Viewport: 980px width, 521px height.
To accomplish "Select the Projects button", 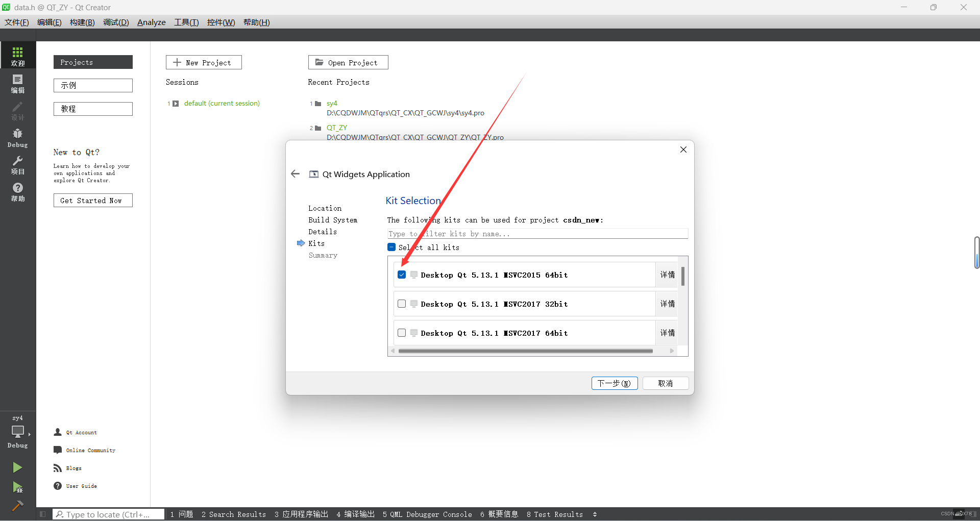I will click(x=93, y=62).
